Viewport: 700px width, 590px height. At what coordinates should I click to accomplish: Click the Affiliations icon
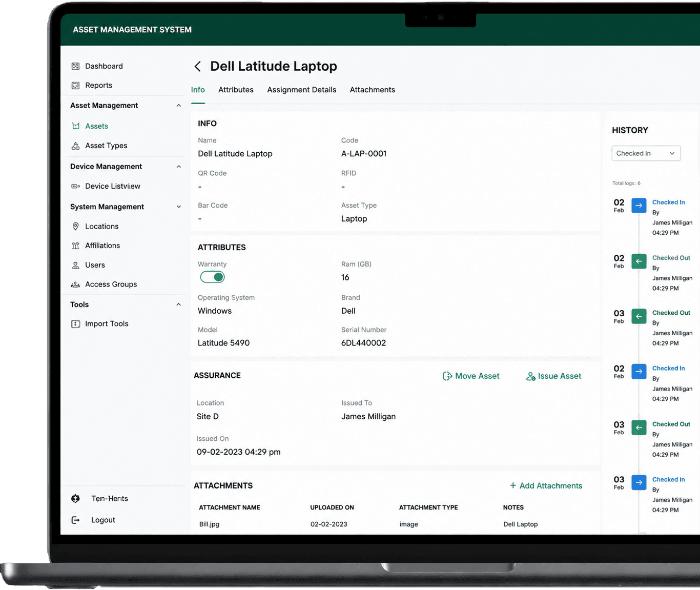75,246
